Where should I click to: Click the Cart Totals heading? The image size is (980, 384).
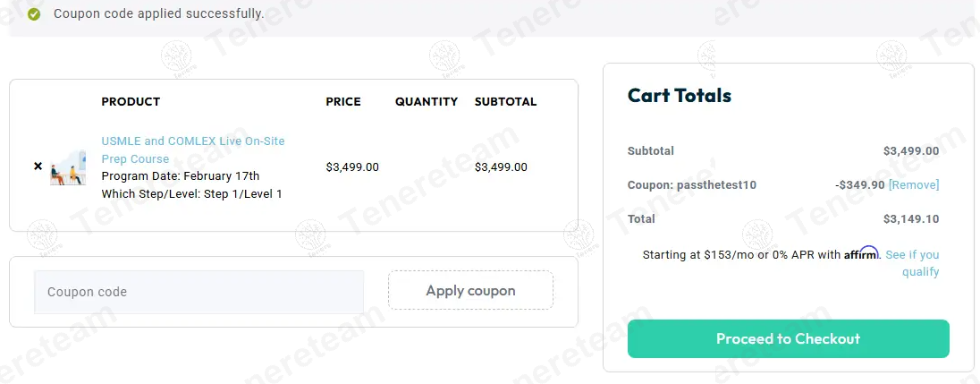tap(680, 96)
